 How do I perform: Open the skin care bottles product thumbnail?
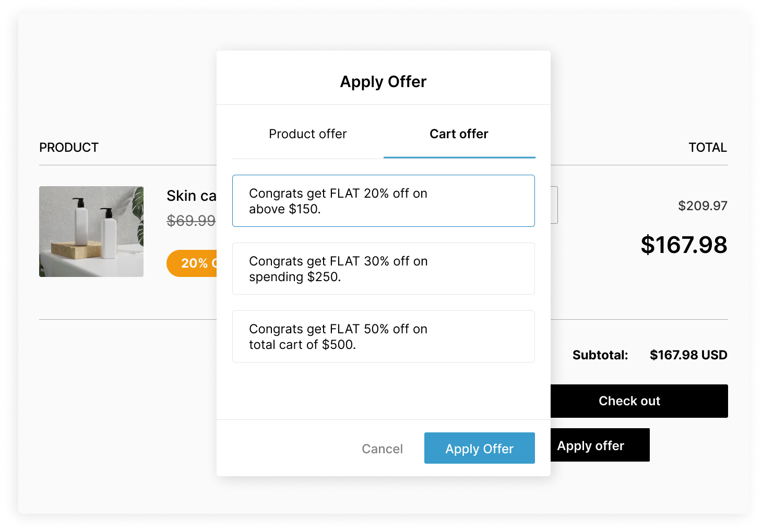[91, 232]
